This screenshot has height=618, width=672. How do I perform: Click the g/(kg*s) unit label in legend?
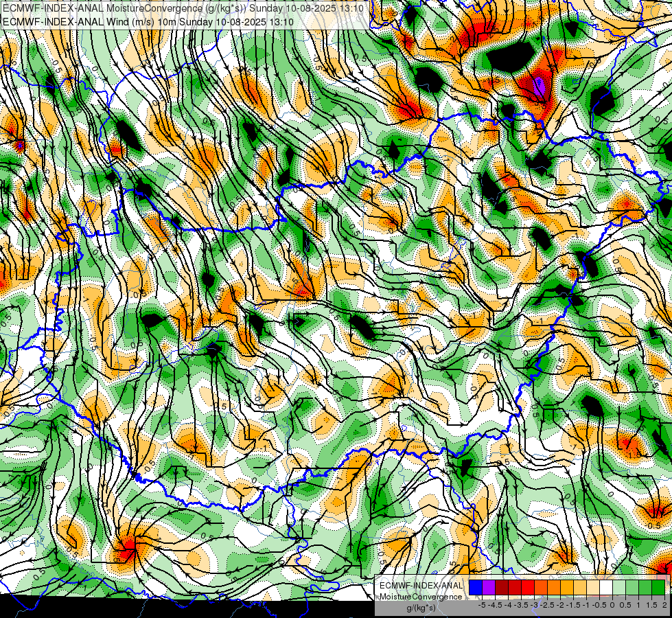coord(421,608)
